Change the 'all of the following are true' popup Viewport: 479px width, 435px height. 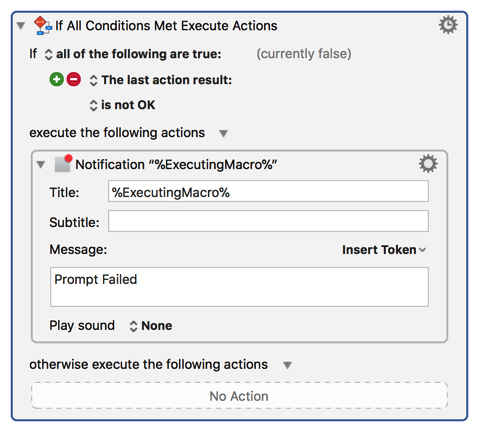pos(133,54)
